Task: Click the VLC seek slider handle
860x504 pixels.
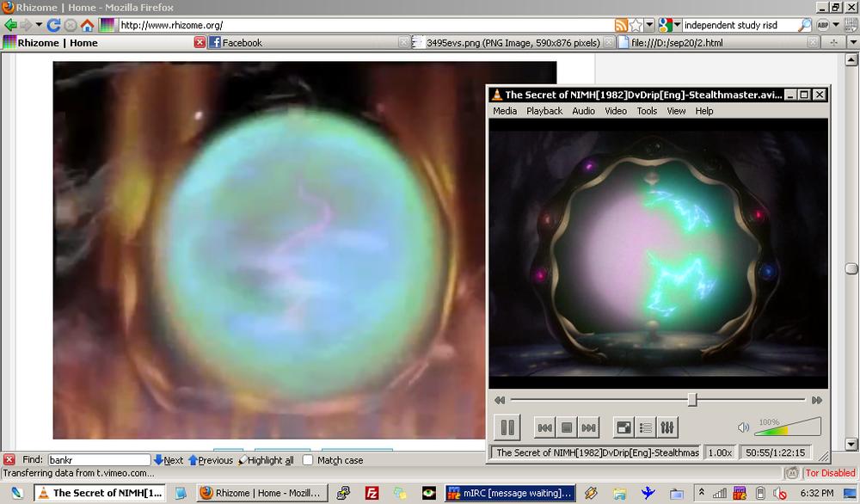Action: point(692,400)
